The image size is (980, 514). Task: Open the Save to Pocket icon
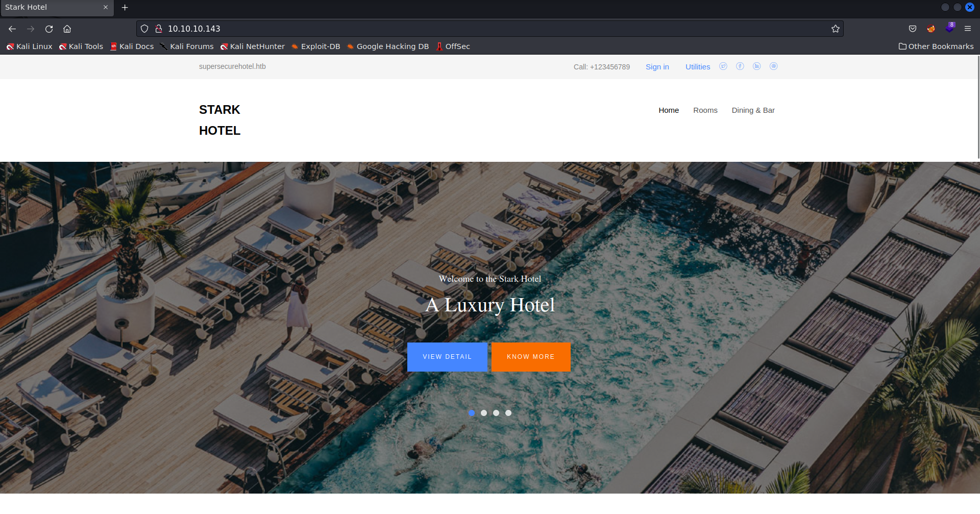(913, 29)
